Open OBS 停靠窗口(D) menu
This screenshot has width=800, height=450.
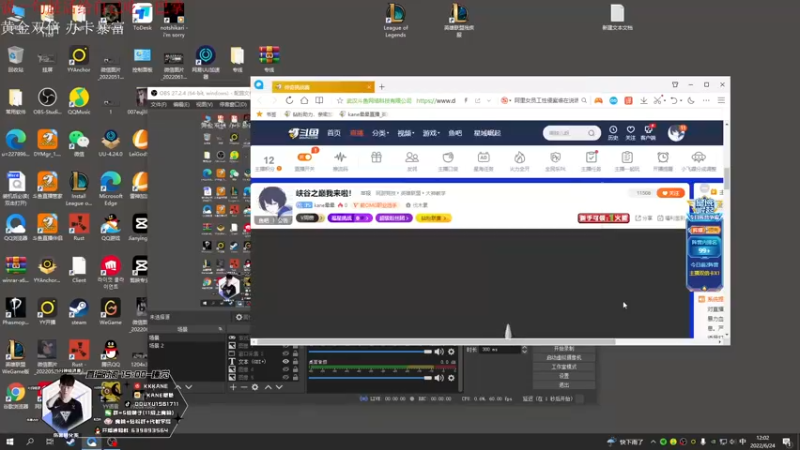(x=233, y=104)
